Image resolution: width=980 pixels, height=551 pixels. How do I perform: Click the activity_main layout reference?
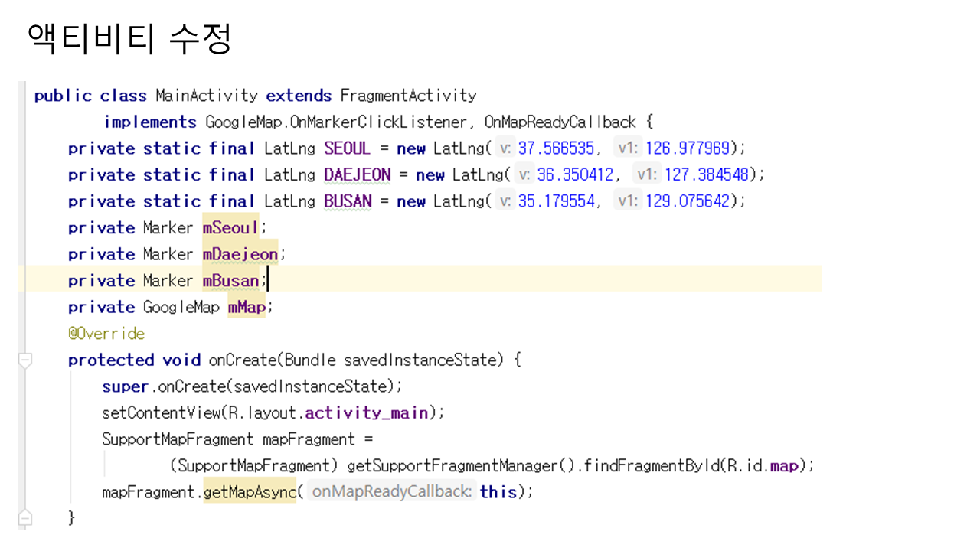[x=366, y=413]
